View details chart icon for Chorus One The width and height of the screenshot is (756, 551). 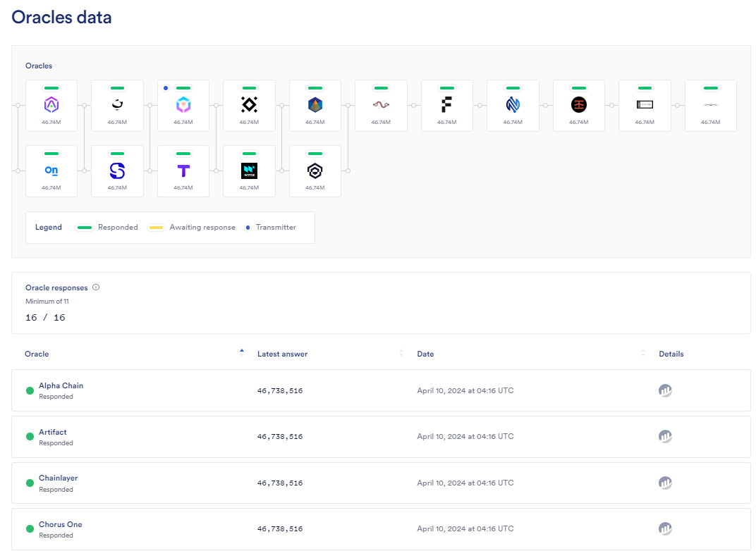click(x=665, y=528)
